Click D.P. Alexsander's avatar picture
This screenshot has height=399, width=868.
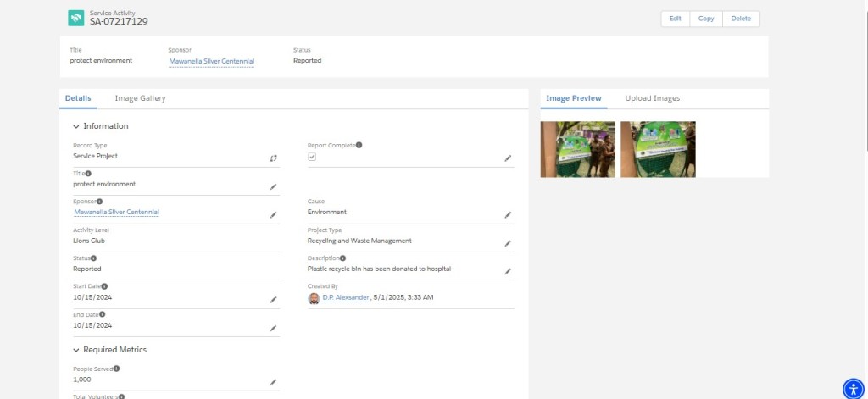314,298
